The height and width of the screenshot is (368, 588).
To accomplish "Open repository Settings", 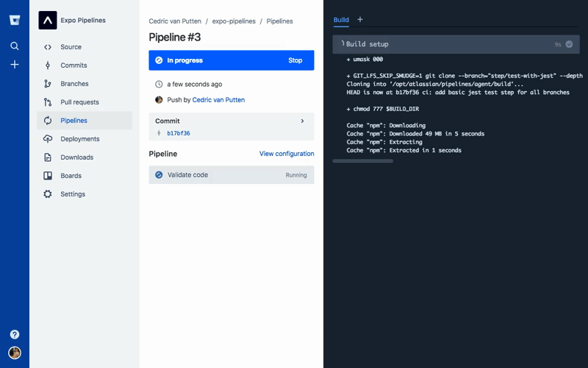I will tap(73, 194).
